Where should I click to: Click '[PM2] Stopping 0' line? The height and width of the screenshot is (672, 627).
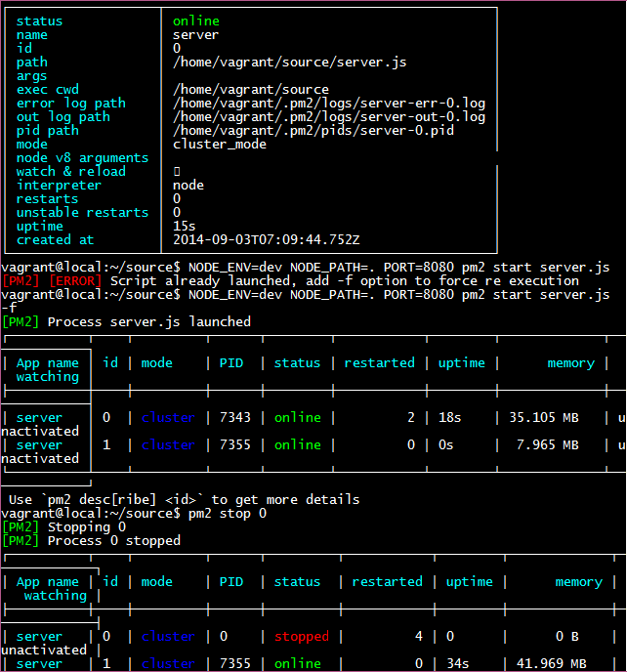click(63, 527)
